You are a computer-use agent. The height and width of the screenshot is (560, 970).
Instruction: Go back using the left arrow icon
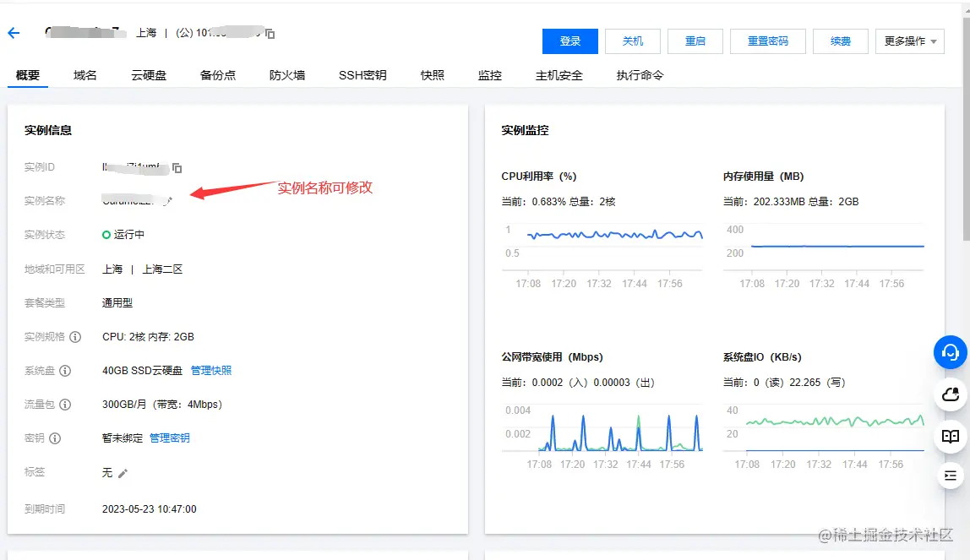tap(14, 34)
